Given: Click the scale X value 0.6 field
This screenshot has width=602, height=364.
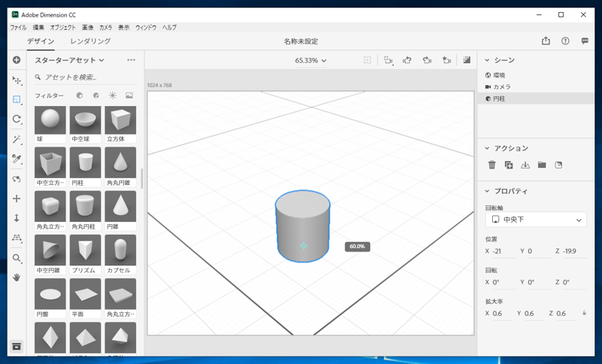Looking at the screenshot, I should pos(503,314).
